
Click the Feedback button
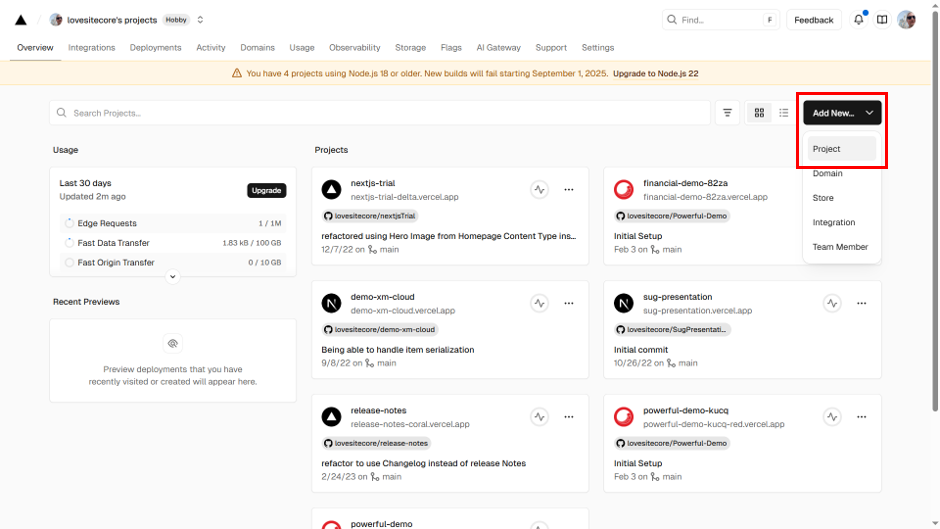(x=814, y=20)
